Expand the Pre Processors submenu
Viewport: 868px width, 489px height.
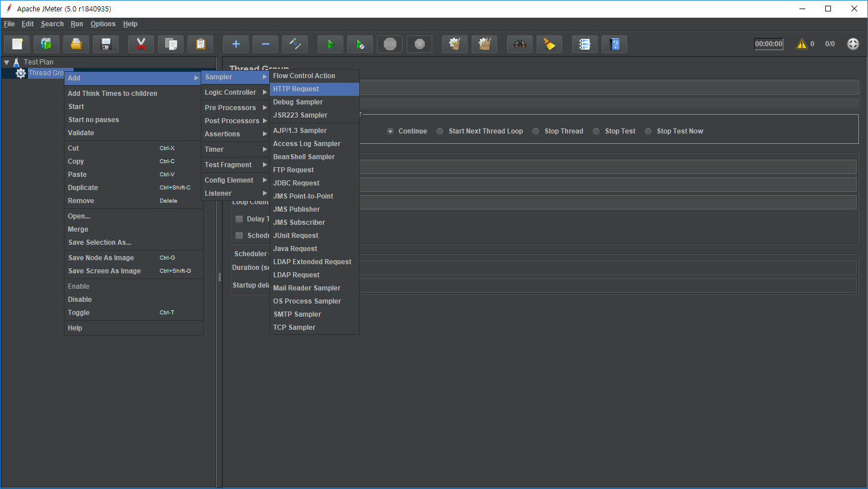(x=236, y=108)
